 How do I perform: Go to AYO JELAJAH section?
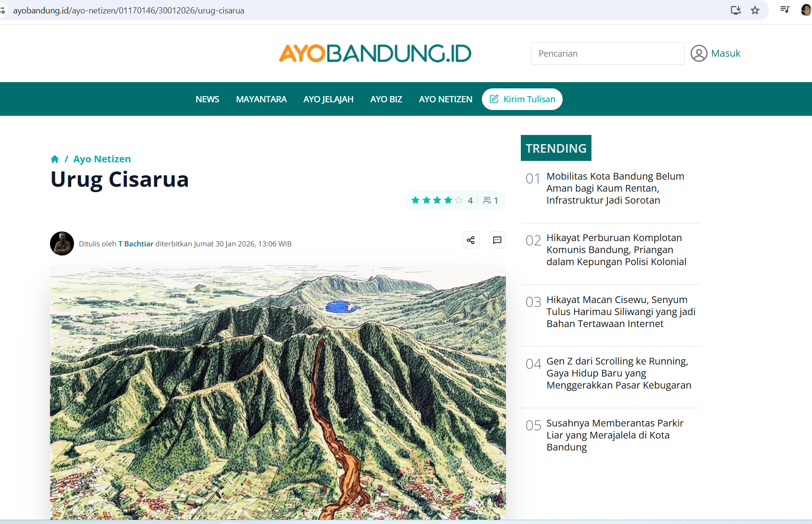[x=328, y=99]
